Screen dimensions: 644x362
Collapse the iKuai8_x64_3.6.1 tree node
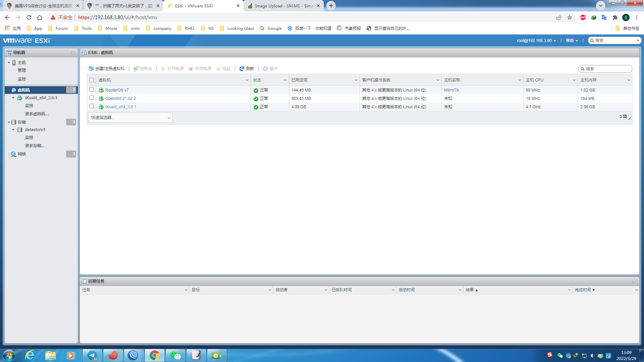click(x=13, y=98)
